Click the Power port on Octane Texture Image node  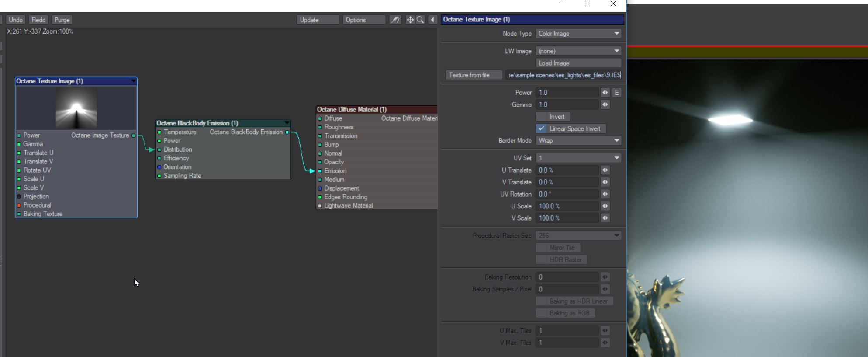click(19, 135)
